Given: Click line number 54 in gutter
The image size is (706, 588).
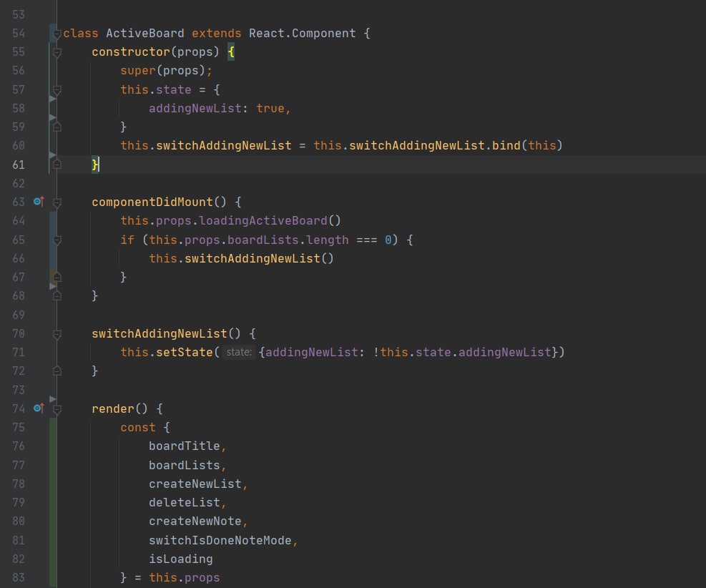Looking at the screenshot, I should (19, 34).
